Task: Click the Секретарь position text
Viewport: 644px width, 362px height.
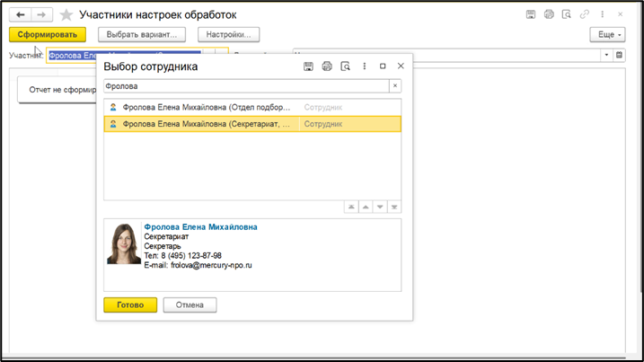Action: (x=163, y=246)
